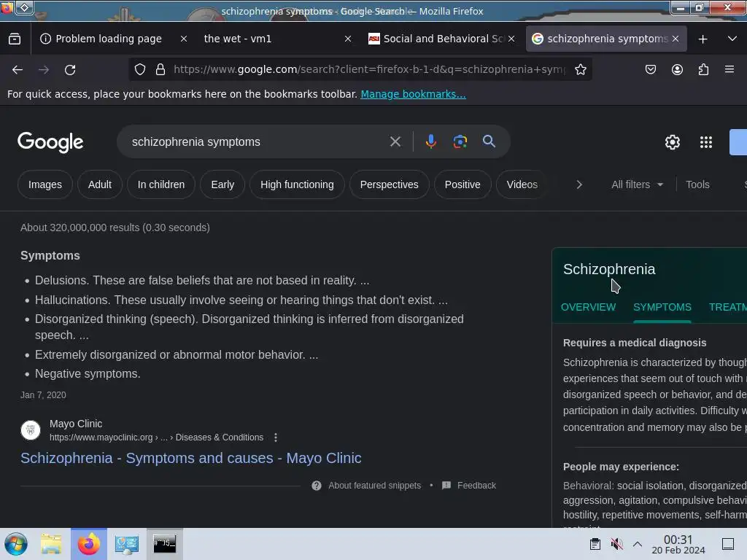Open About featured snippets help icon
Image resolution: width=747 pixels, height=560 pixels.
click(317, 485)
